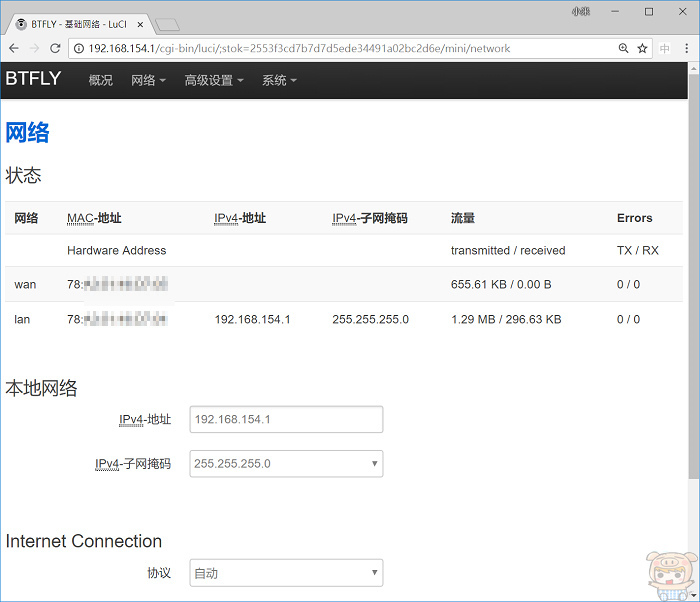The width and height of the screenshot is (700, 602).
Task: Open the 协议 protocol dropdown
Action: coord(286,573)
